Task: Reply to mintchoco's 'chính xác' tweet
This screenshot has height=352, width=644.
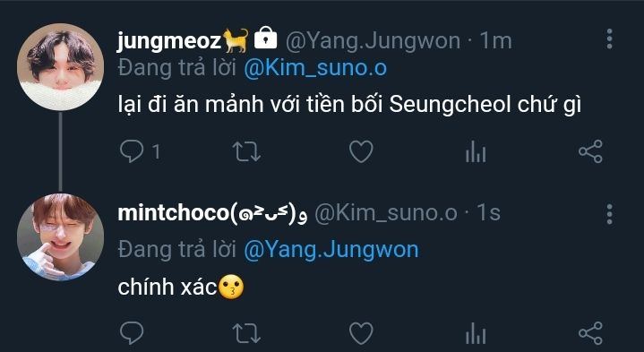Action: (132, 332)
